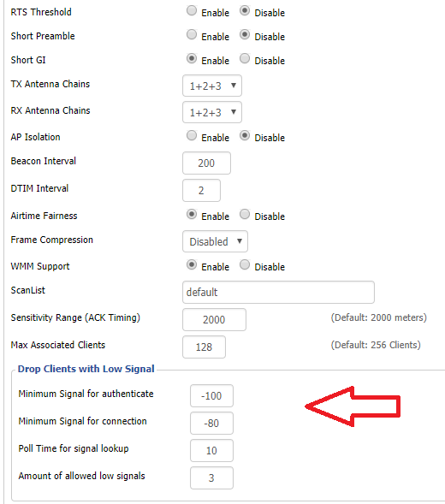Click the DTIM Interval input box

[x=201, y=190]
